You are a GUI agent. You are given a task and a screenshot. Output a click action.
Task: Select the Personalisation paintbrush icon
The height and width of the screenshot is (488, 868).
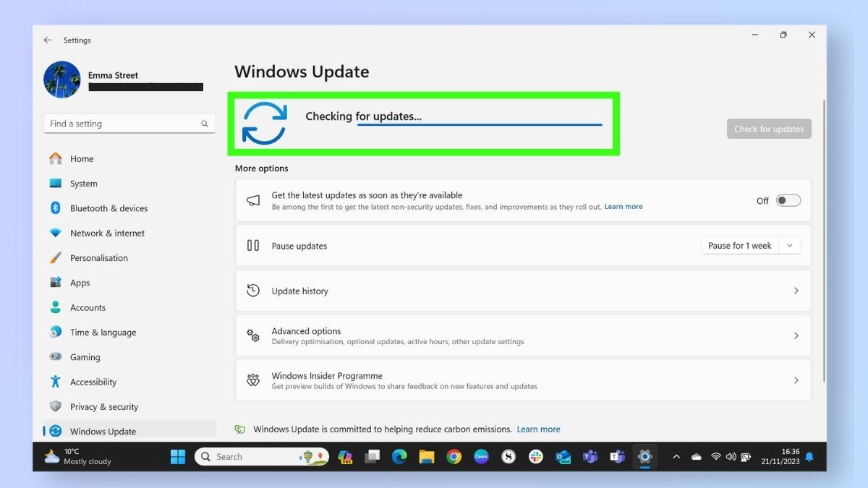pyautogui.click(x=56, y=257)
